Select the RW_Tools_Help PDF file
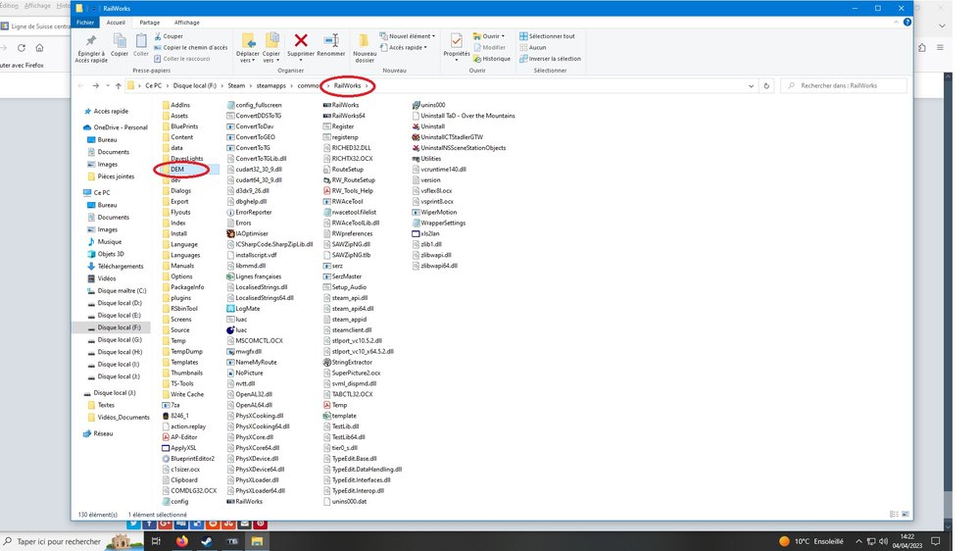 click(x=353, y=191)
